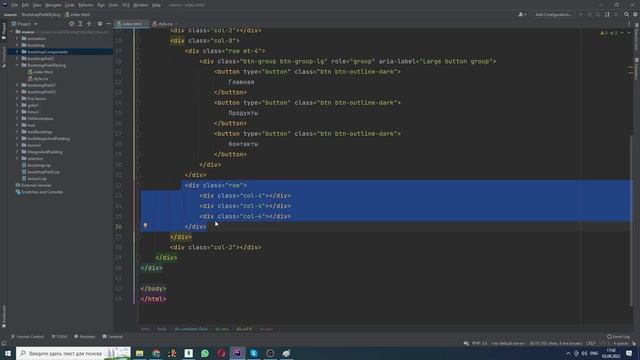Open Structure tool window side tab
Image resolution: width=640 pixels, height=360 pixels.
pyautogui.click(x=4, y=56)
